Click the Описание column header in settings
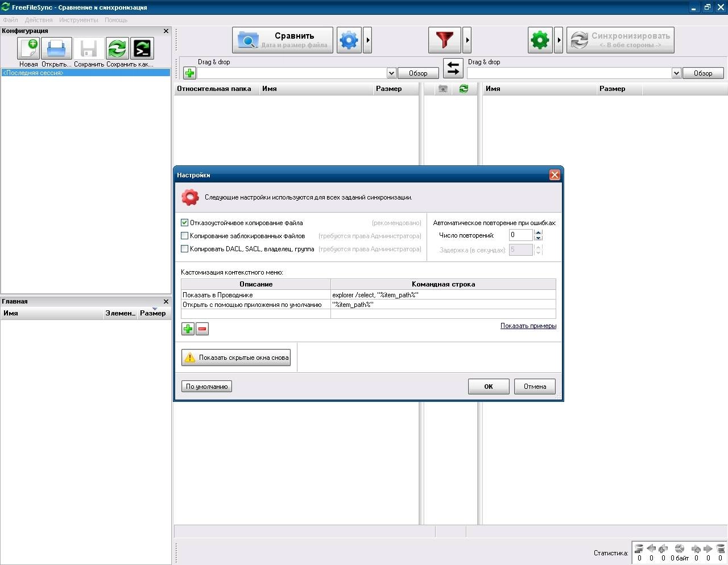The height and width of the screenshot is (565, 728). tap(256, 284)
